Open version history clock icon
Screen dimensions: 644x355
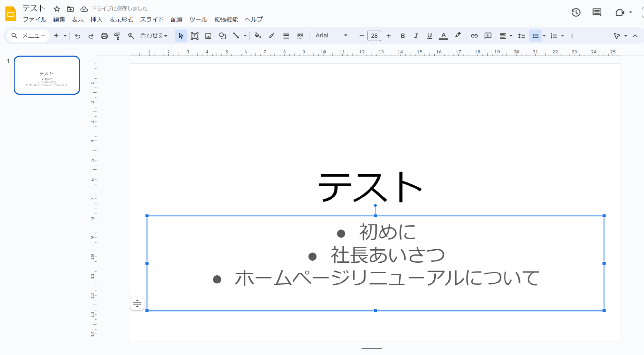(x=576, y=13)
